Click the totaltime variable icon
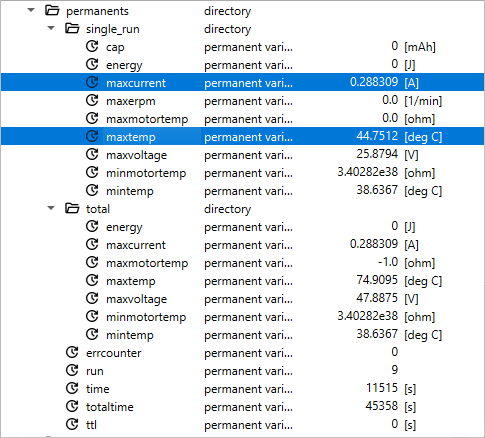The width and height of the screenshot is (485, 438). pos(72,406)
